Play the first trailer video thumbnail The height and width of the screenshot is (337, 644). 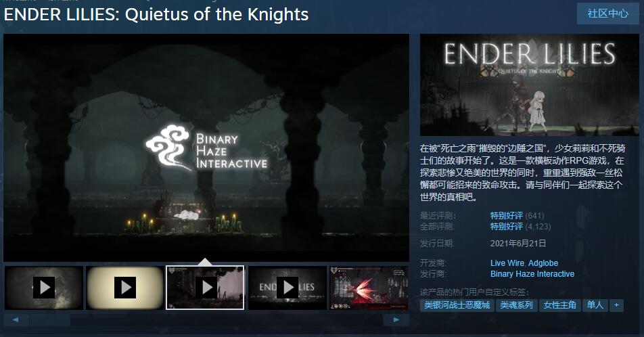coord(44,288)
